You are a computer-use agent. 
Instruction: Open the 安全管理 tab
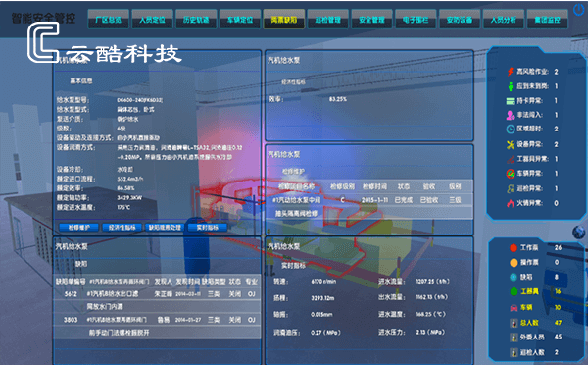pyautogui.click(x=371, y=20)
